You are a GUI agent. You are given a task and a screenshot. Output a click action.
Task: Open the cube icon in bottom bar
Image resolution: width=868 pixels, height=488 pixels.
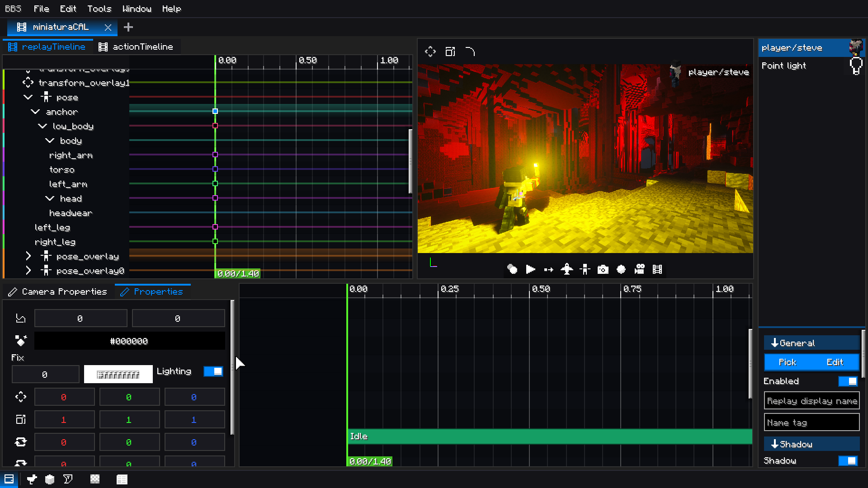[50, 479]
